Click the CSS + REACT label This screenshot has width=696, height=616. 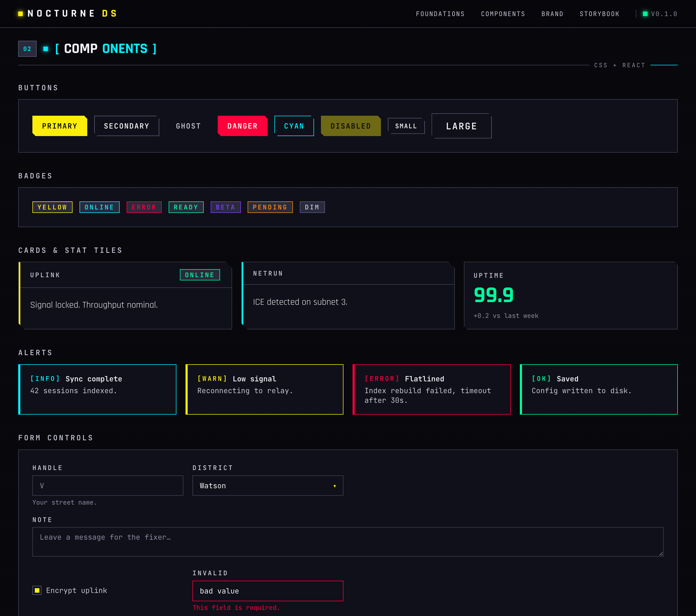[620, 65]
